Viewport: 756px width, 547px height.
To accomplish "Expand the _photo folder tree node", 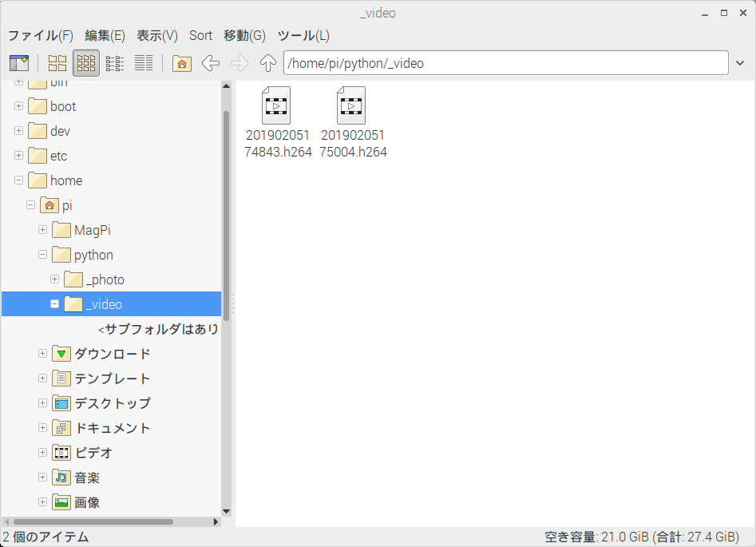I will [55, 279].
